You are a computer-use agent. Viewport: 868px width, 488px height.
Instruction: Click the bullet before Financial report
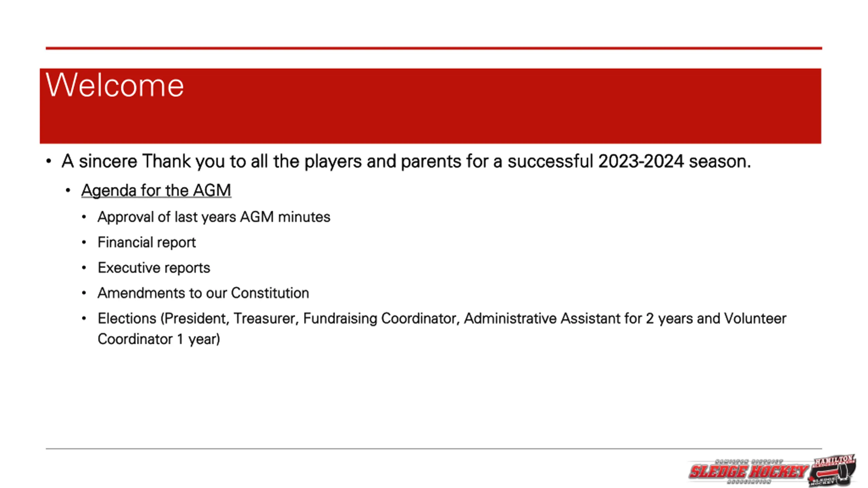(84, 243)
